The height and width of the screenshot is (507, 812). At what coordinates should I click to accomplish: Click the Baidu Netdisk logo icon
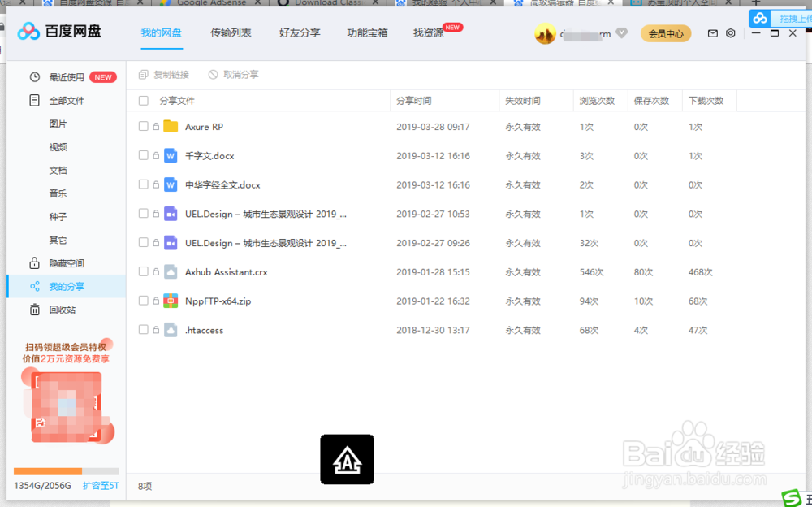point(28,32)
